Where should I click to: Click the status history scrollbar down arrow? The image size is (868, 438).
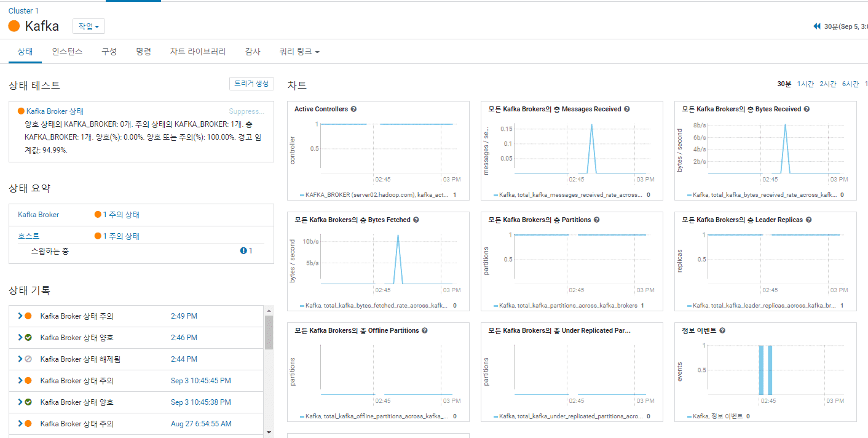coord(269,433)
